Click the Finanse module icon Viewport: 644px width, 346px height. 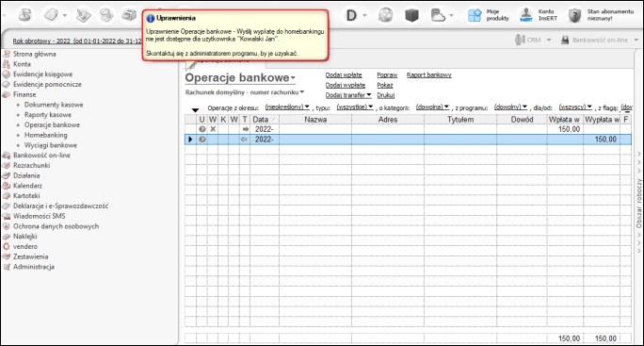pyautogui.click(x=7, y=94)
